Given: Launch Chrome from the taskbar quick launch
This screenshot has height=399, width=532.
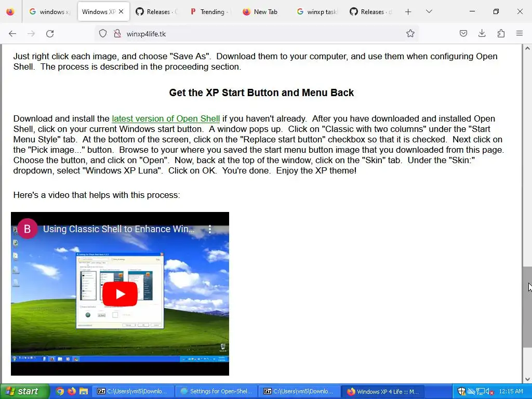Looking at the screenshot, I should (x=60, y=391).
